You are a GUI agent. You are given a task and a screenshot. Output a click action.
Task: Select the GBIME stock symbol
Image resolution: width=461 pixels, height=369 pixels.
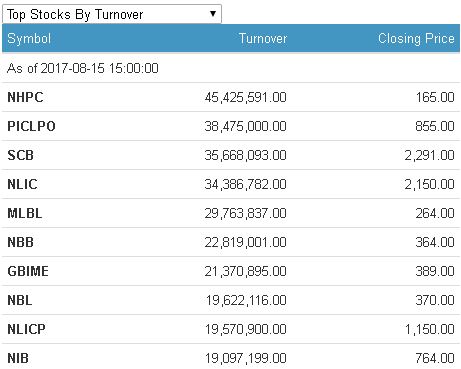point(28,271)
